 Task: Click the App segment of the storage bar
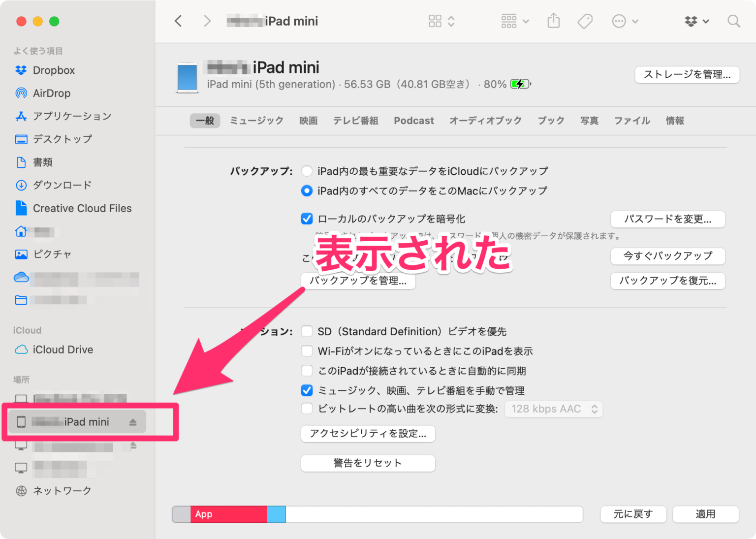coord(229,514)
